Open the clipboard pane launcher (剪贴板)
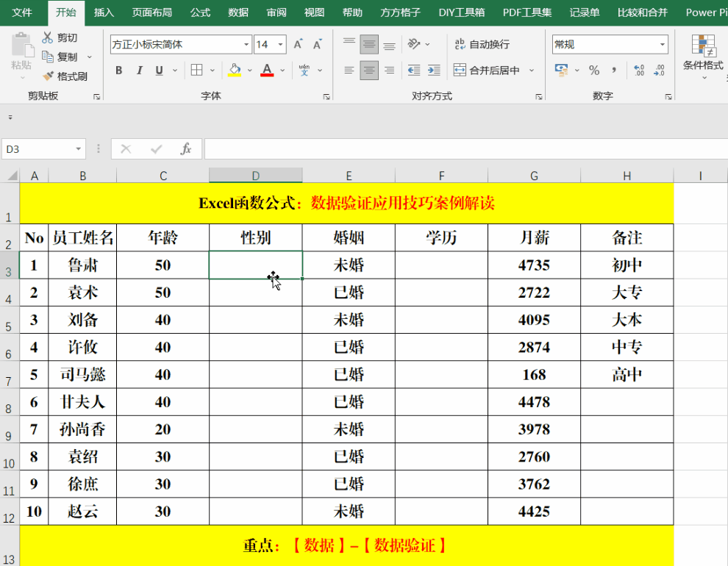 pyautogui.click(x=96, y=96)
